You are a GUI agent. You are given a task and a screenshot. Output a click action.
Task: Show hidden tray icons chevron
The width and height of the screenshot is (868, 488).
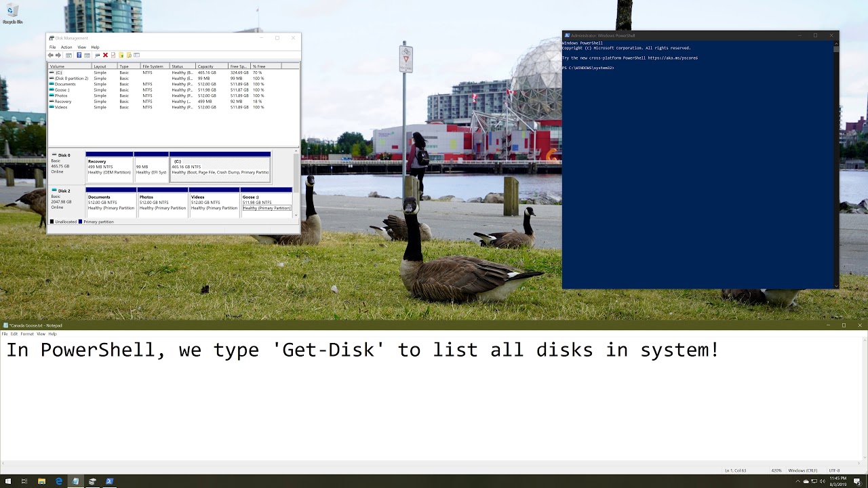pyautogui.click(x=798, y=481)
